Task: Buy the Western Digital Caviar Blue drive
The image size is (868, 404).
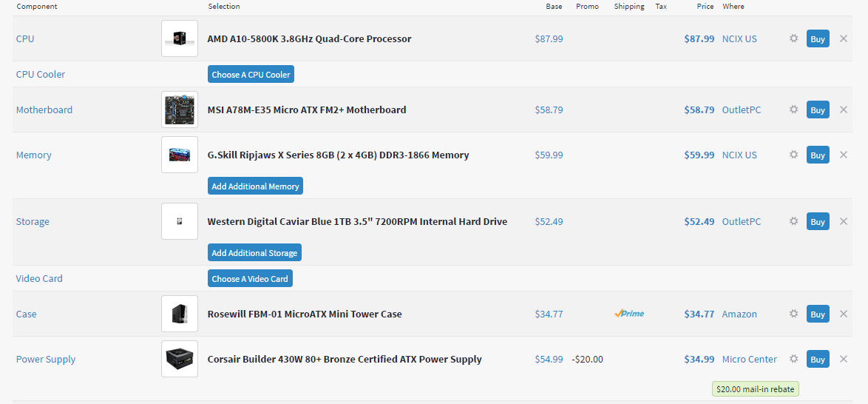Action: [x=818, y=221]
